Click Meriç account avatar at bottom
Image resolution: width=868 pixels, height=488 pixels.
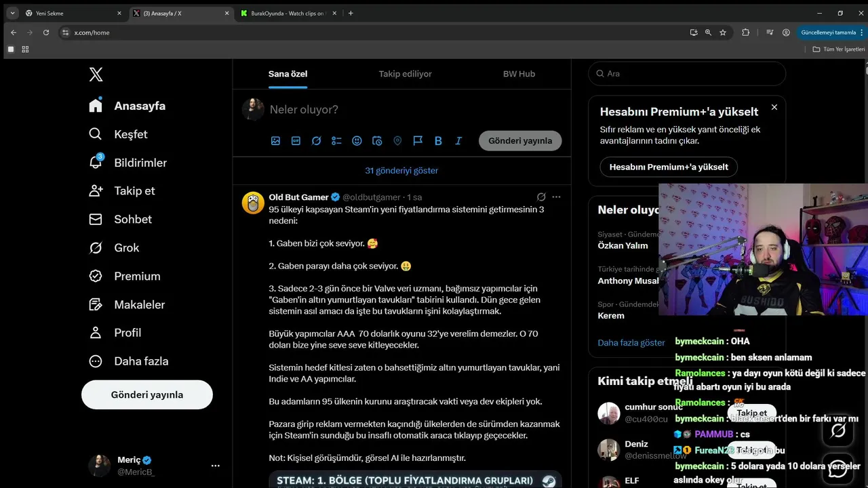tap(99, 466)
